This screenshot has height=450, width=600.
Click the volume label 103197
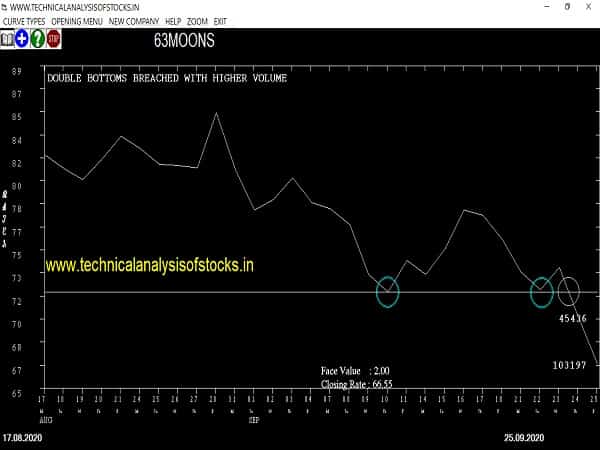(569, 365)
